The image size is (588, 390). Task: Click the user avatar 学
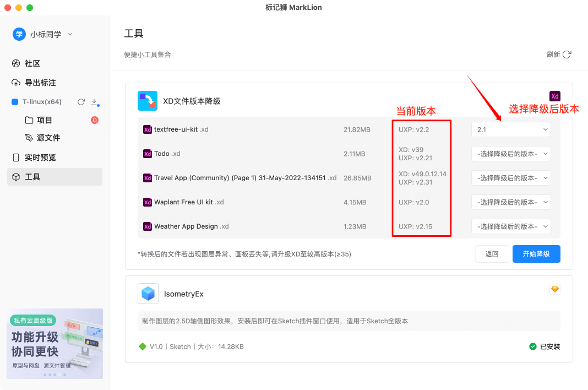pos(19,34)
